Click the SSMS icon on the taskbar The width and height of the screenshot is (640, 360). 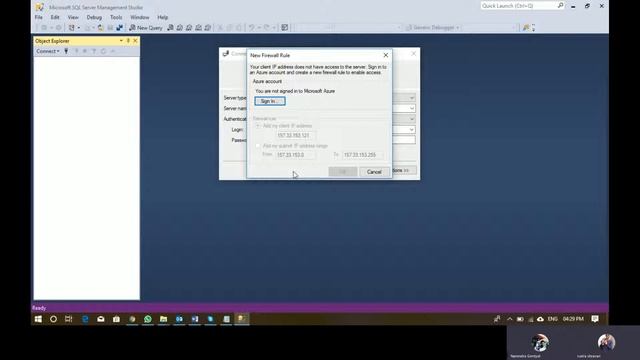[x=242, y=319]
